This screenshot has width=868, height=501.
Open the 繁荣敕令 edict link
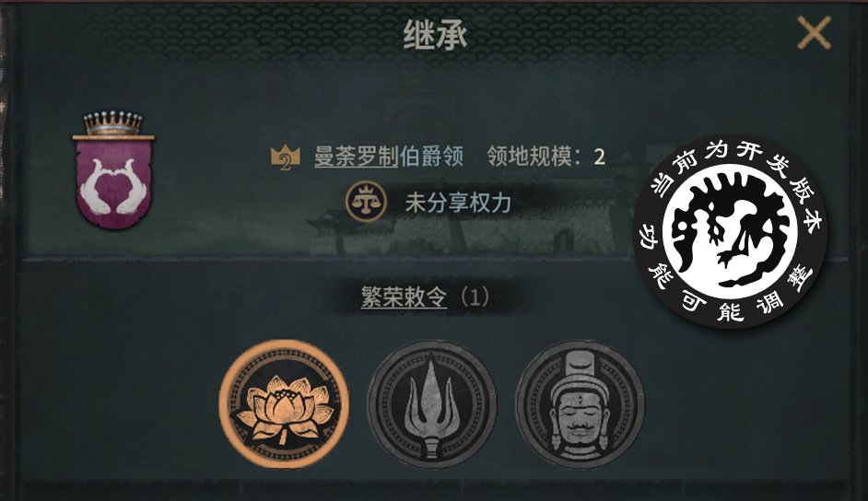(x=404, y=297)
